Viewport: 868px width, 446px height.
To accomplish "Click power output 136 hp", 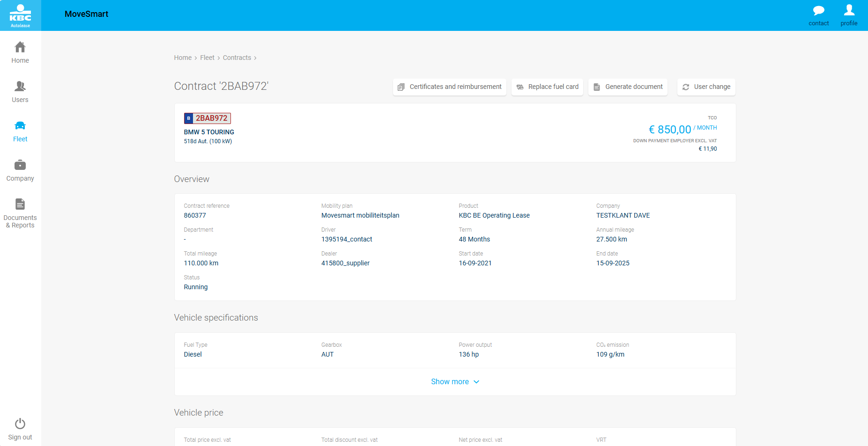I will coord(469,355).
